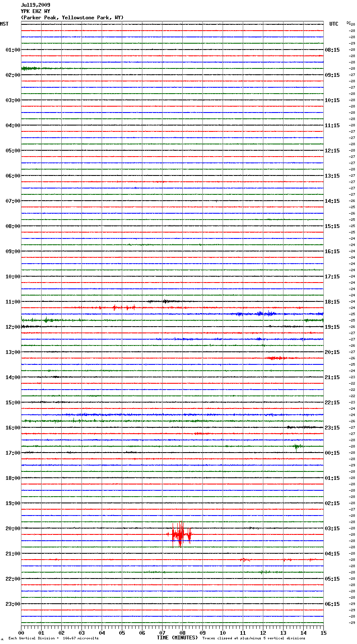The width and height of the screenshot is (357, 644).
Task: Select the 21:00 MST hour label
Action: tap(13, 554)
